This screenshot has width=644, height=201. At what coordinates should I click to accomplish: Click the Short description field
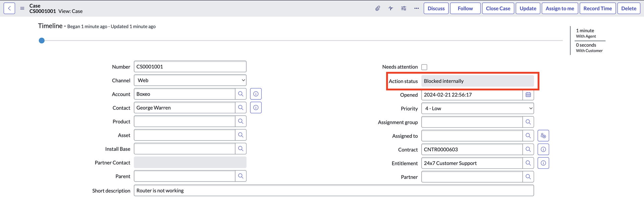[x=334, y=191]
